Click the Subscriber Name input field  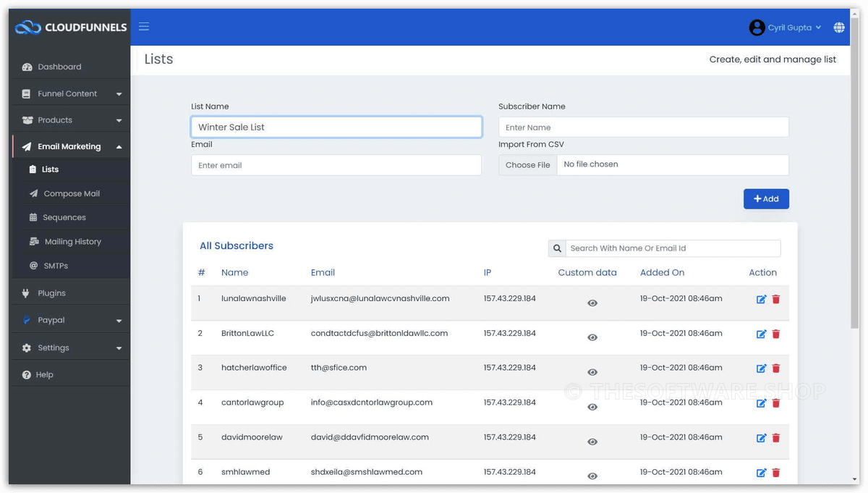coord(644,127)
